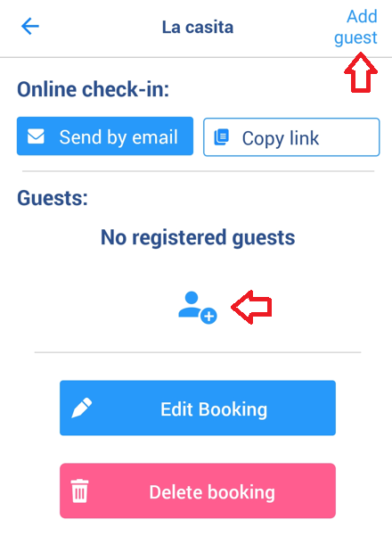
Task: Click the red arrow pointing at person icon
Action: 251,308
